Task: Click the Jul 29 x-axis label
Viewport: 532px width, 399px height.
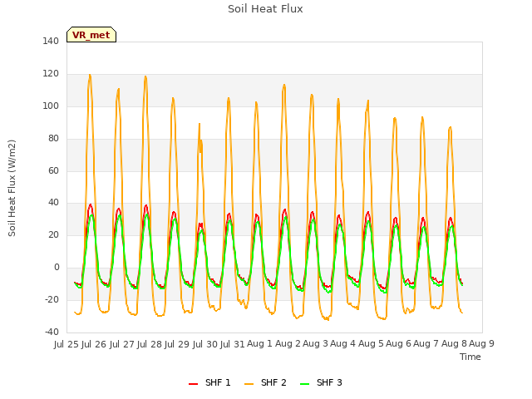Action: click(177, 344)
